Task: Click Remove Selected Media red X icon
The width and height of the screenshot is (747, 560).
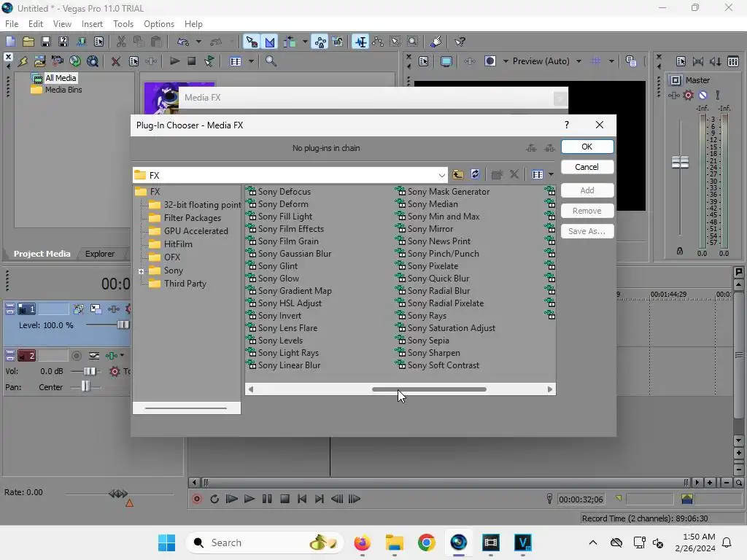Action: pyautogui.click(x=115, y=61)
